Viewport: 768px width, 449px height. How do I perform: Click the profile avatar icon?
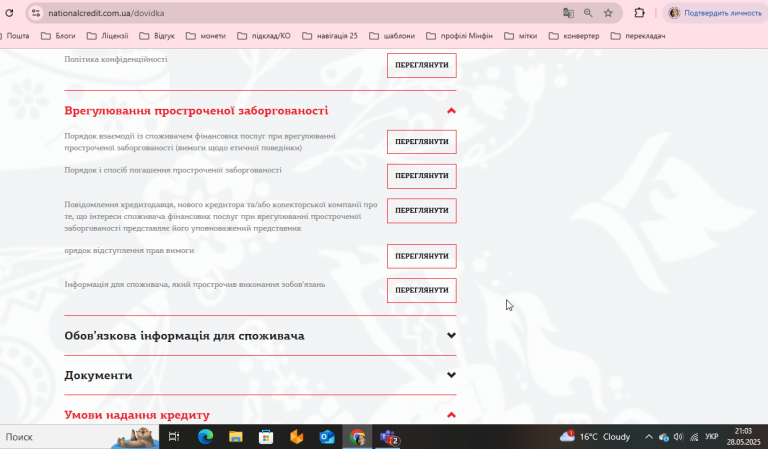tap(674, 13)
